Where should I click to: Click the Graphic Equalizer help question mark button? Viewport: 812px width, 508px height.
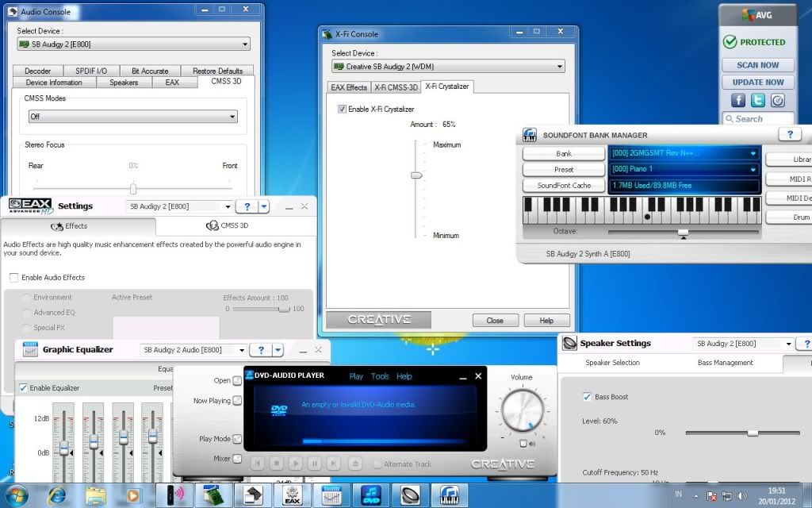point(261,350)
